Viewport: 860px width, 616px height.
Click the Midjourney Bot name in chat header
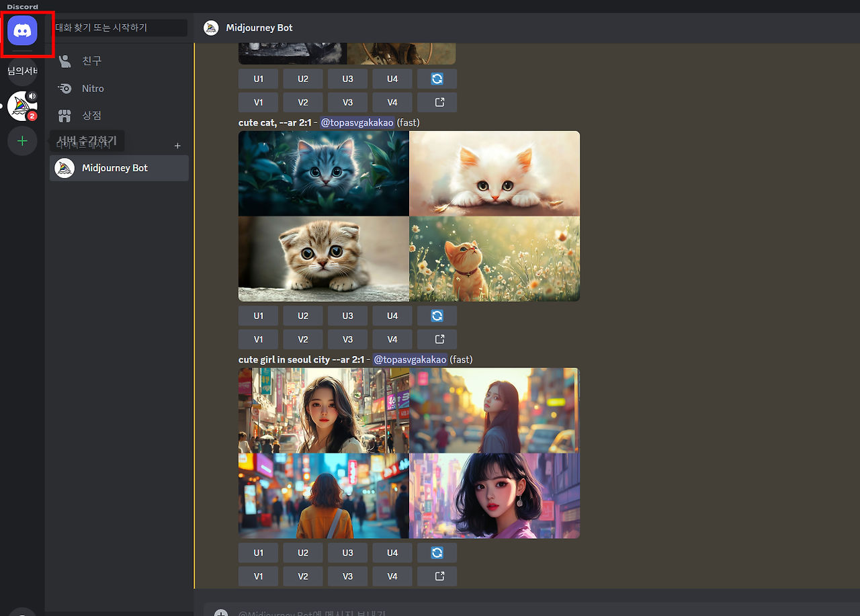(x=259, y=28)
